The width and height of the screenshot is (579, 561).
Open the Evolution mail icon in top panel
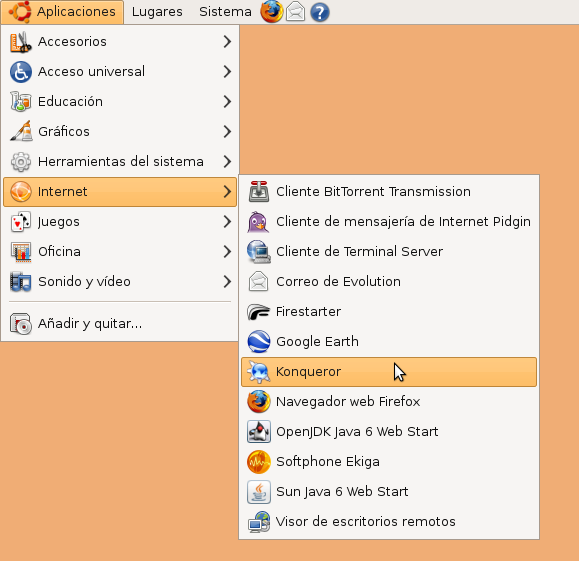(295, 12)
